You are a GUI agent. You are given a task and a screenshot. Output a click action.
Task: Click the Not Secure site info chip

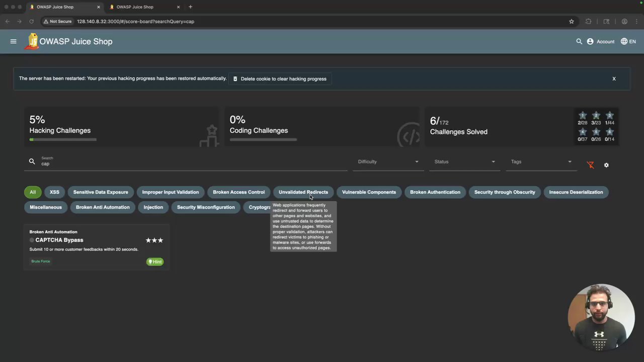[57, 22]
